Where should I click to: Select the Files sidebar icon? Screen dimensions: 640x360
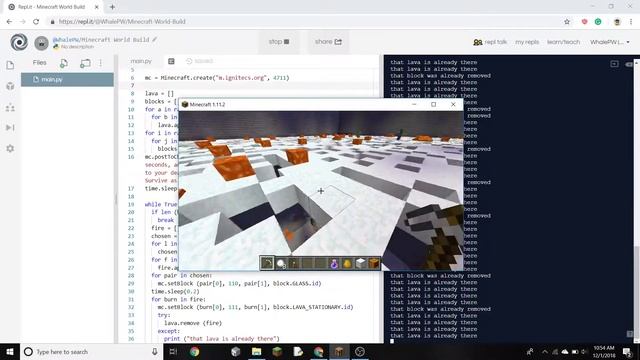click(10, 65)
